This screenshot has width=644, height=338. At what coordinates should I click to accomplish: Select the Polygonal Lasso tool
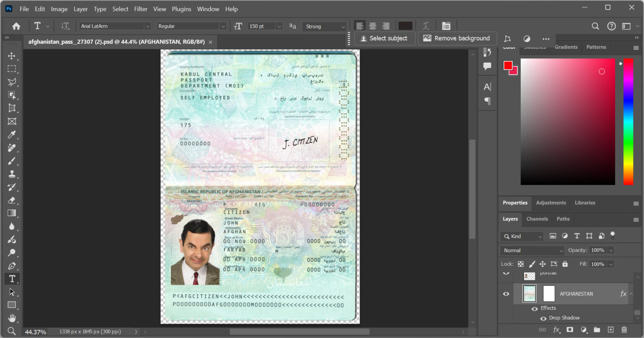pyautogui.click(x=12, y=82)
